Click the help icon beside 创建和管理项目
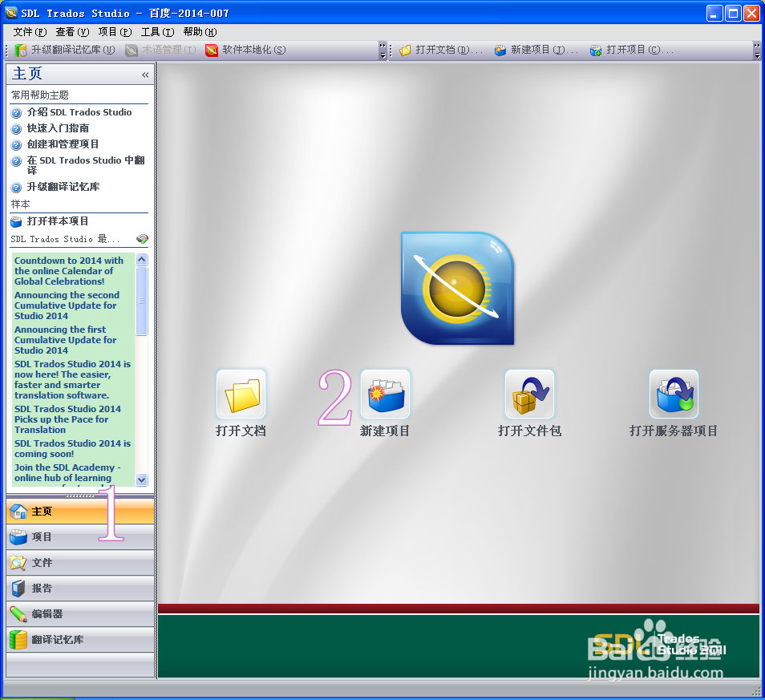The width and height of the screenshot is (765, 700). [x=17, y=145]
